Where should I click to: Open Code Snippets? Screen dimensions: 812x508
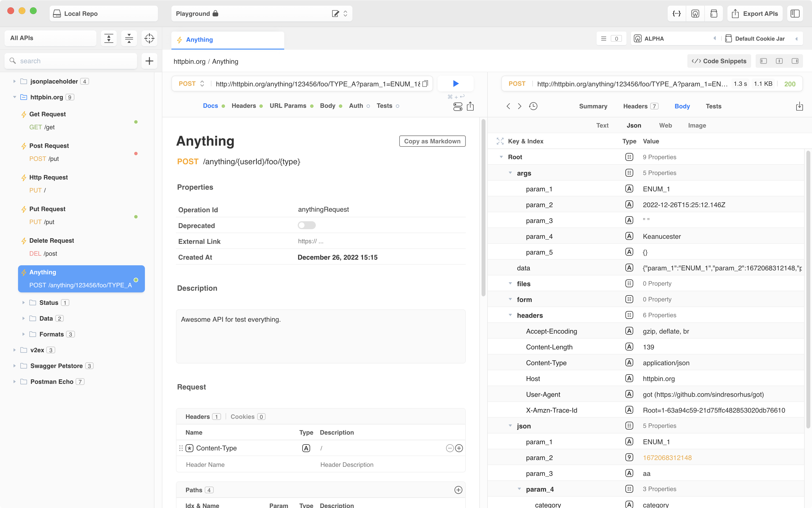719,61
